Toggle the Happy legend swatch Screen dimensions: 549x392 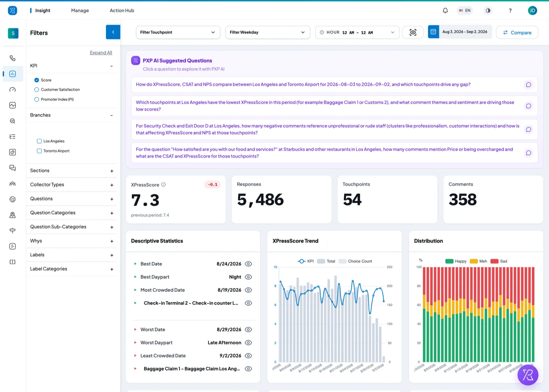coord(449,261)
